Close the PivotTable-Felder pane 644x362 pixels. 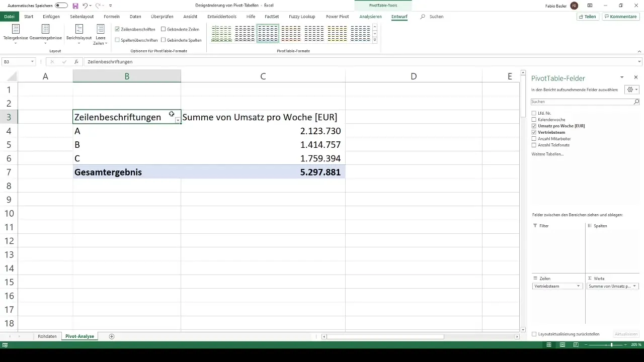pos(636,77)
